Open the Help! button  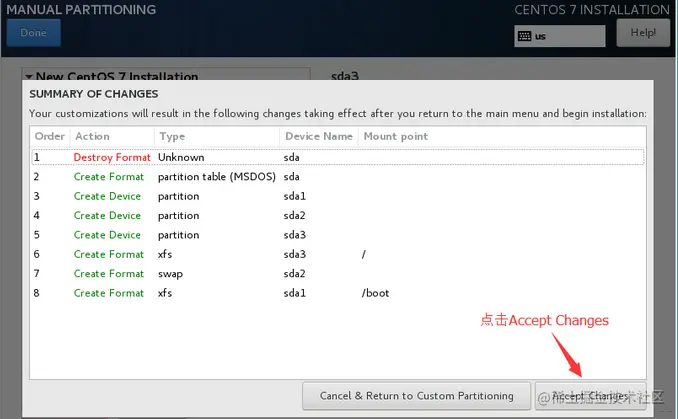[643, 33]
